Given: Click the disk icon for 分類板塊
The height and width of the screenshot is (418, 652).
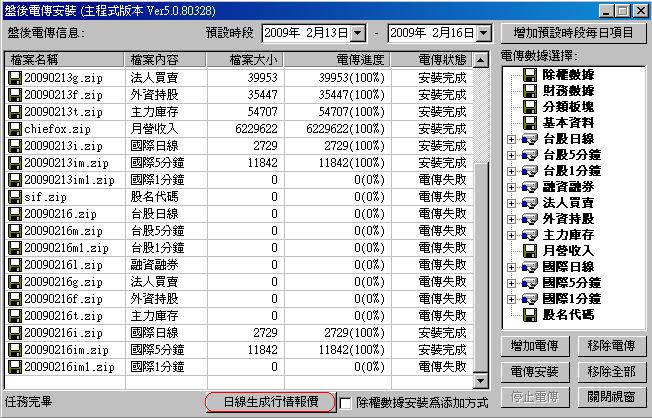Looking at the screenshot, I should (x=530, y=107).
